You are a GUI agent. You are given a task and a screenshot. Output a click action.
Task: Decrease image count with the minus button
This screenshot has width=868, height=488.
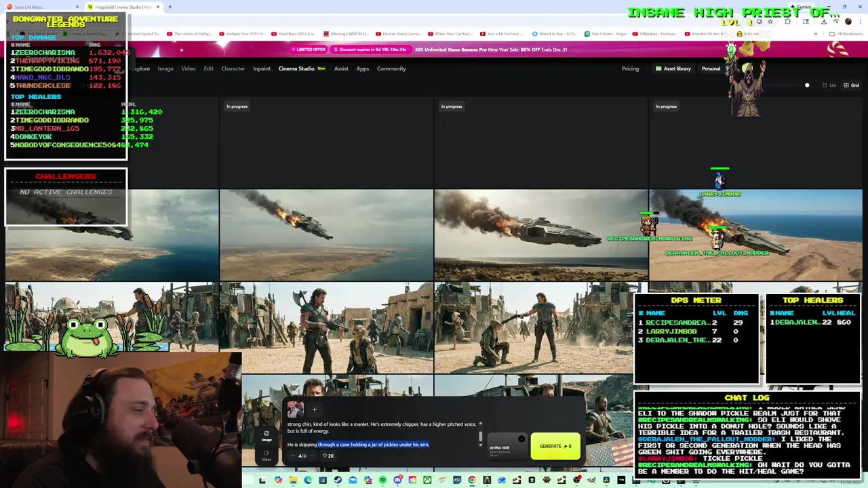click(x=293, y=455)
